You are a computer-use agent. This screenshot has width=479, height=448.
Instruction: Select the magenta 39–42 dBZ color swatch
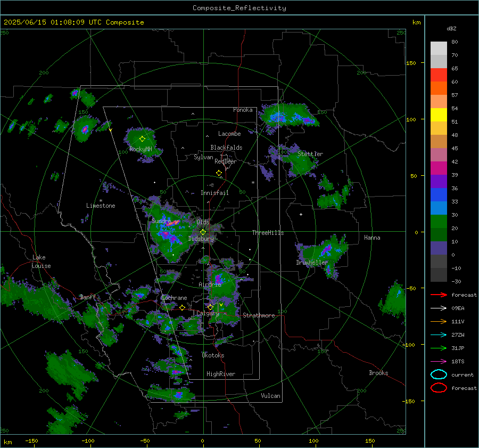point(439,168)
